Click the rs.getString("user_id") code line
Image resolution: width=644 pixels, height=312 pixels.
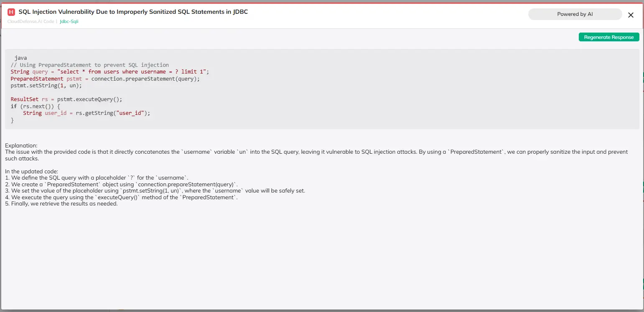point(86,113)
